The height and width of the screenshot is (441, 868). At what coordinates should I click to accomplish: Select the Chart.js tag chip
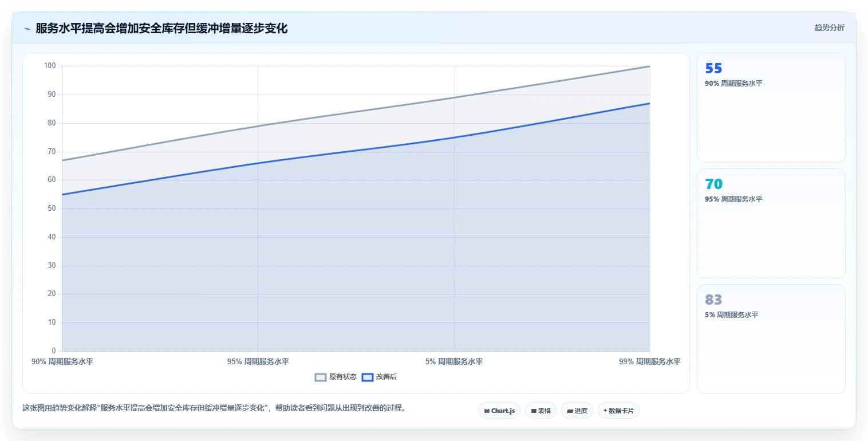pyautogui.click(x=499, y=411)
